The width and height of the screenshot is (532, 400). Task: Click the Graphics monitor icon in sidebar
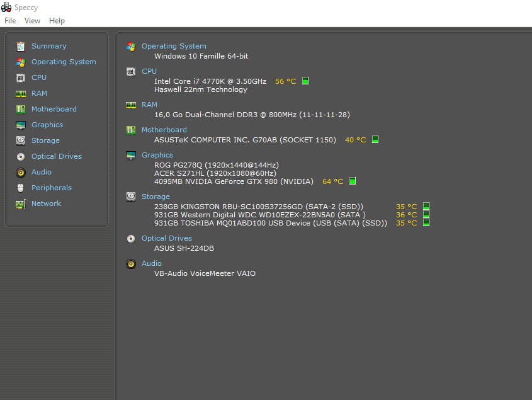(21, 125)
